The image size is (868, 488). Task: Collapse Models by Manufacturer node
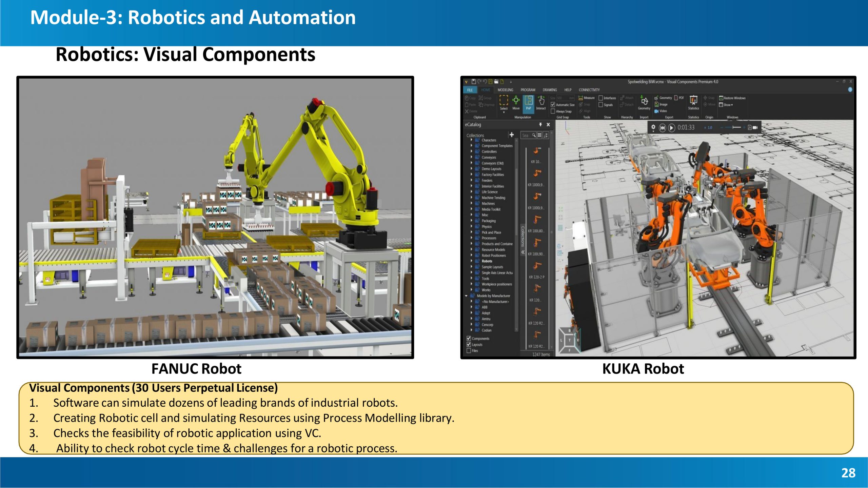[x=467, y=296]
